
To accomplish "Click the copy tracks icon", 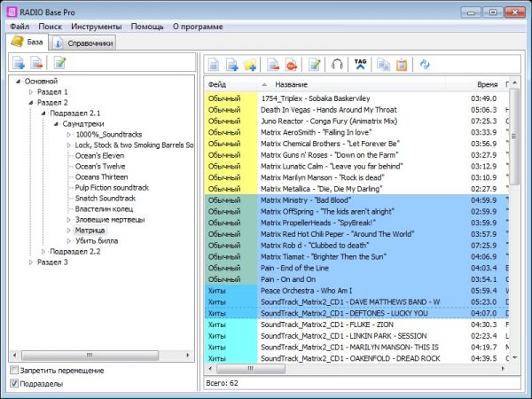I will (383, 64).
